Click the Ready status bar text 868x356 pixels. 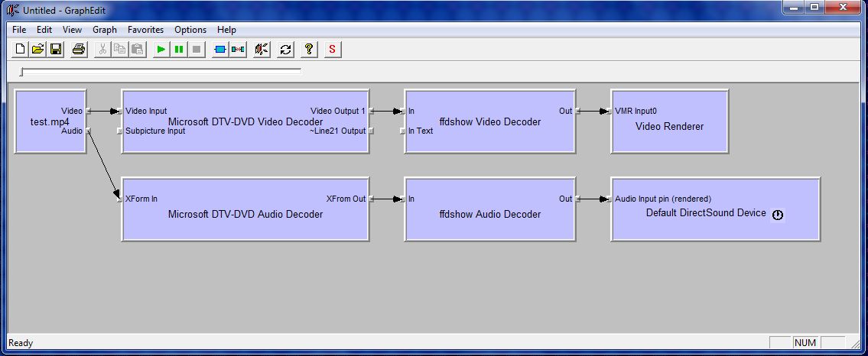tap(21, 343)
